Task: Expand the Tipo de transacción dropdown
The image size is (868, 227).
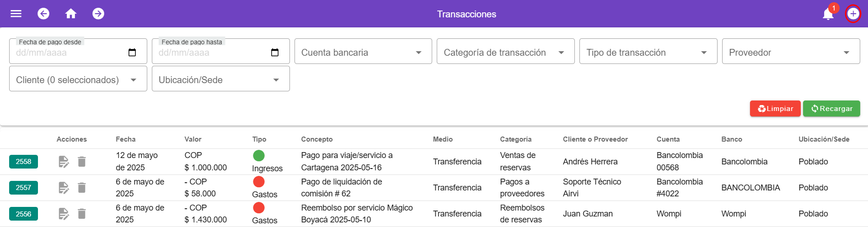Action: click(648, 53)
